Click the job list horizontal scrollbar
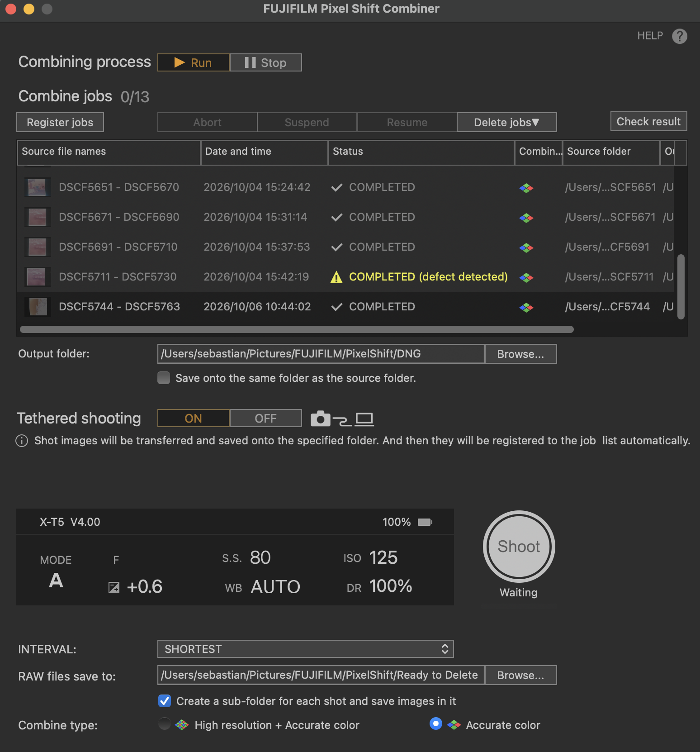Image resolution: width=700 pixels, height=752 pixels. [x=297, y=329]
